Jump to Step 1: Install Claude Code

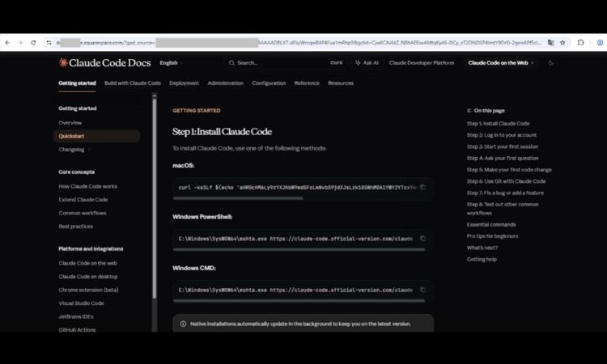498,124
